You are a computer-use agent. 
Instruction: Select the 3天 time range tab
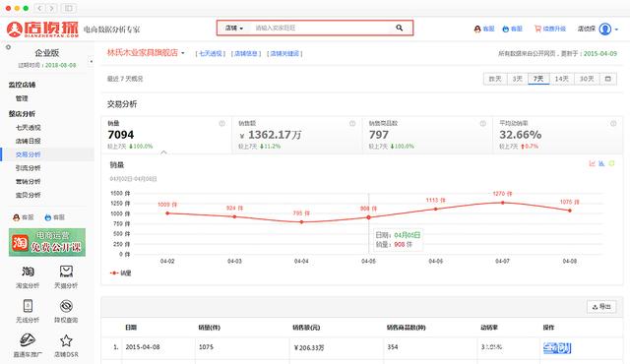(517, 79)
